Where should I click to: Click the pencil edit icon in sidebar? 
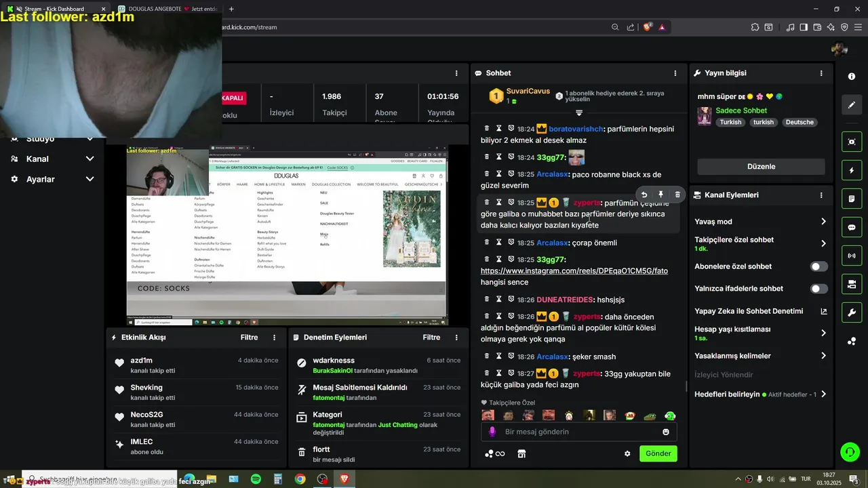[852, 105]
